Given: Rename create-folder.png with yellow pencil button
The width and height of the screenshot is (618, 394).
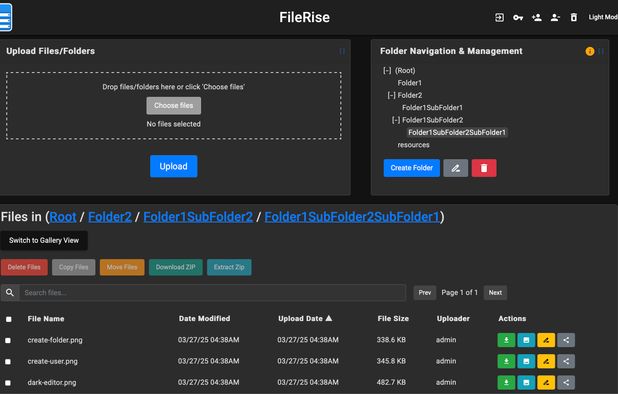Looking at the screenshot, I should pyautogui.click(x=546, y=340).
